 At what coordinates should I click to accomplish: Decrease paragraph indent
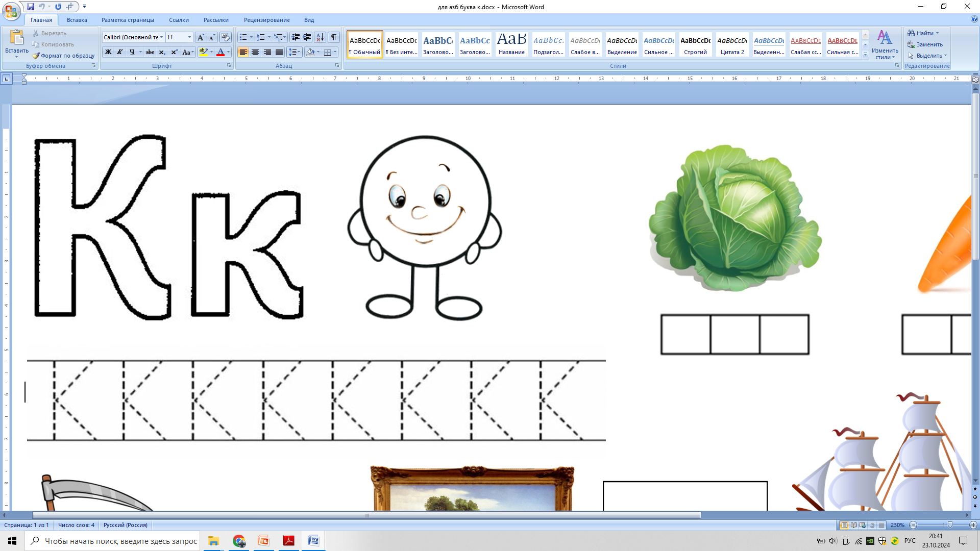click(296, 37)
